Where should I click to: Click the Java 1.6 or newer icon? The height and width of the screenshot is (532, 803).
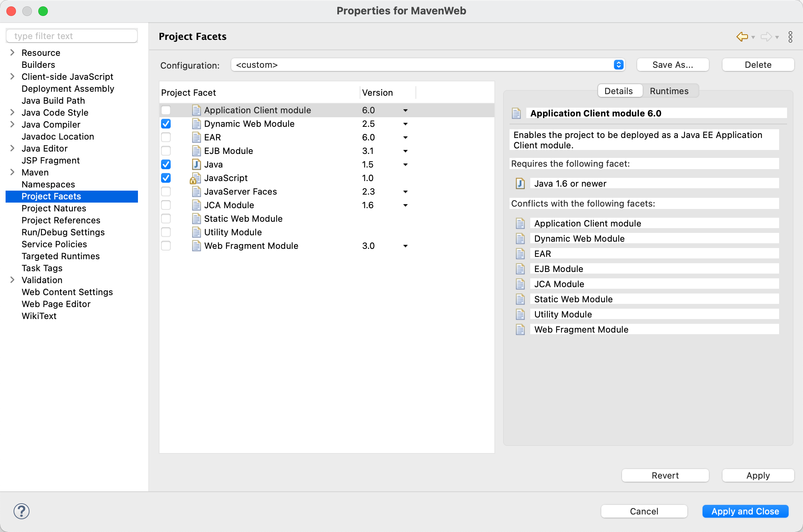pyautogui.click(x=520, y=183)
